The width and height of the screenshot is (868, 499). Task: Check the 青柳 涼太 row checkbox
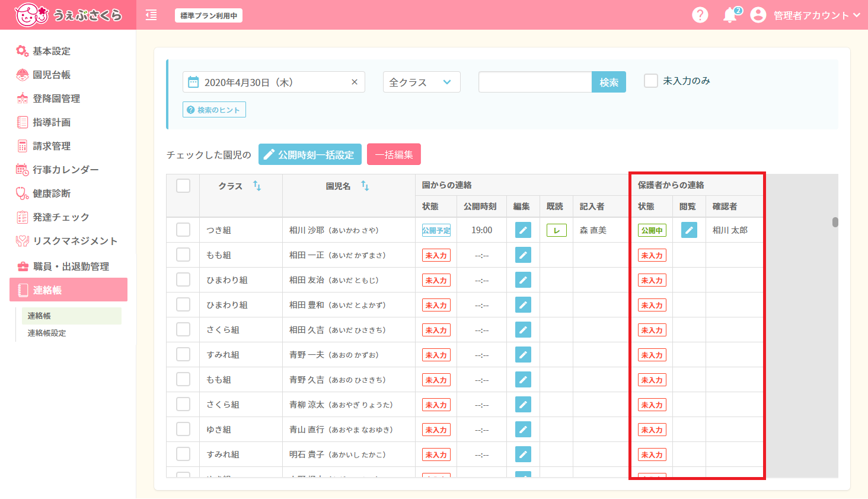point(183,404)
